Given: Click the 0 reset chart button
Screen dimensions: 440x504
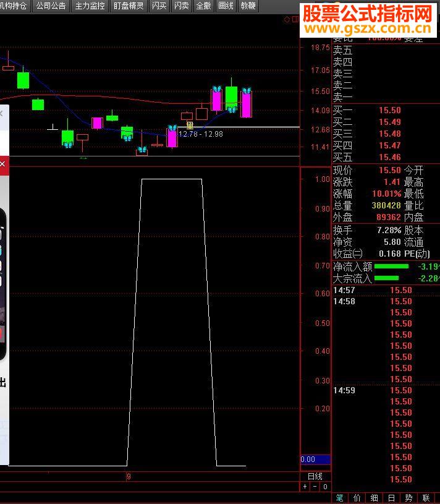Looking at the screenshot, I should point(325,487).
